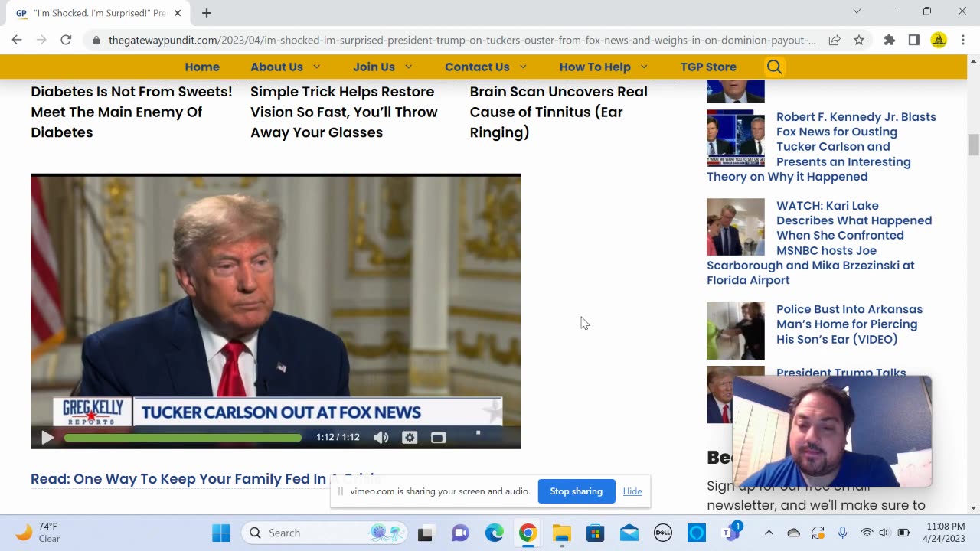Screen dimensions: 980x551
Task: Hide the screen sharing notification bar
Action: pyautogui.click(x=632, y=491)
